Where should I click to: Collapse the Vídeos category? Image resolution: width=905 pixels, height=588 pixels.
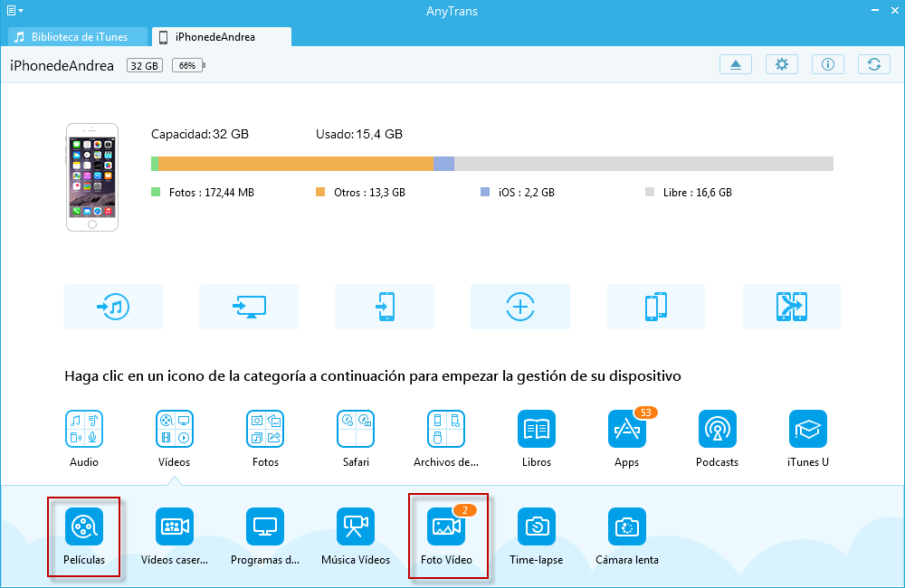pos(175,439)
